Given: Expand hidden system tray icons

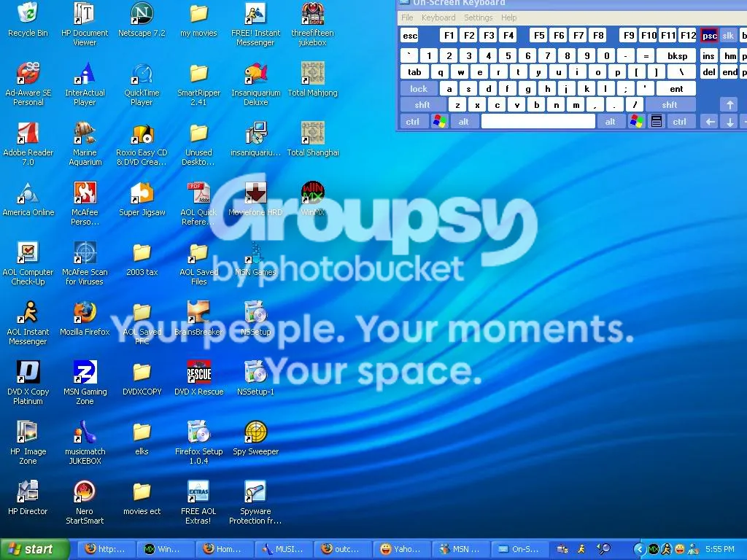Looking at the screenshot, I should (639, 549).
